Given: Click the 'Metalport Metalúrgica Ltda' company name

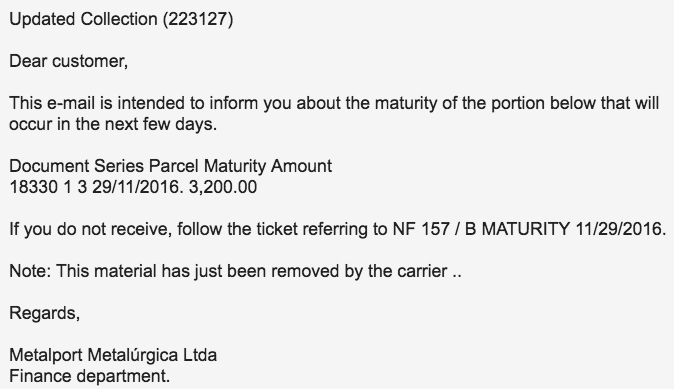Looking at the screenshot, I should pos(113,355).
